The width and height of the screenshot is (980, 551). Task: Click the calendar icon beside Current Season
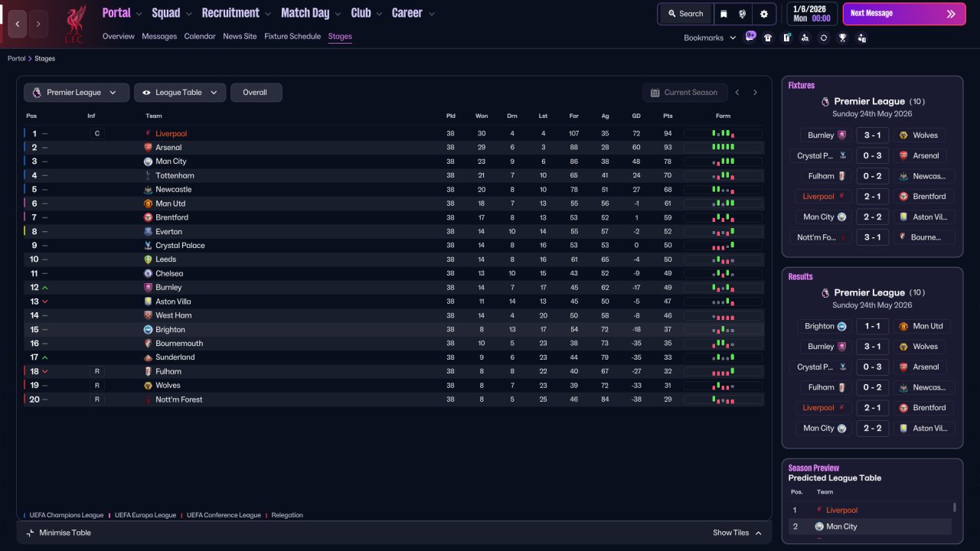[x=655, y=93]
